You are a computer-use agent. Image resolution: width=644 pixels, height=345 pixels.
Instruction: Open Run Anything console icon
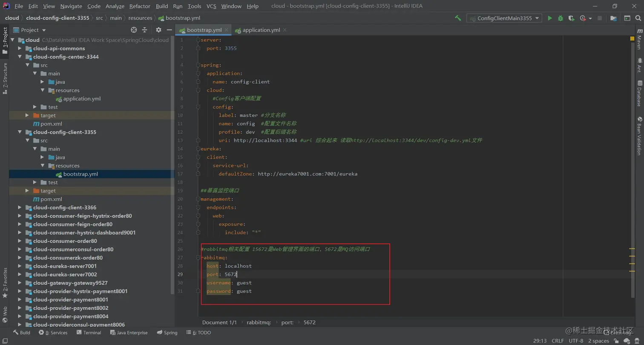tap(627, 18)
